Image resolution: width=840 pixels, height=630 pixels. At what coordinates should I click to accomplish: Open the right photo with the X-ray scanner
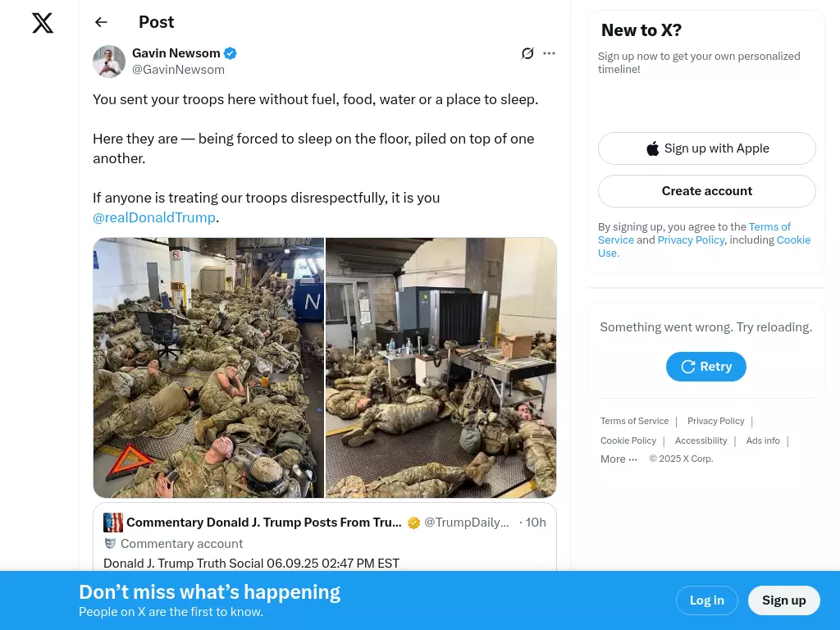tap(441, 367)
